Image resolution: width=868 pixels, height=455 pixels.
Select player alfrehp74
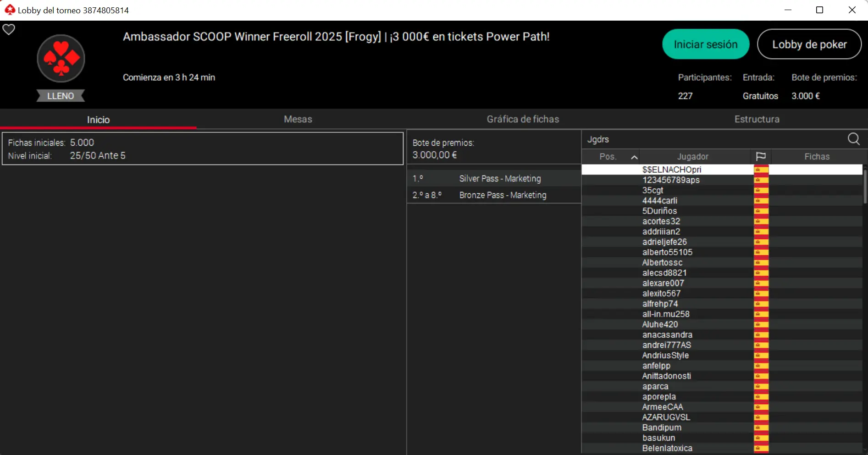[722, 304]
